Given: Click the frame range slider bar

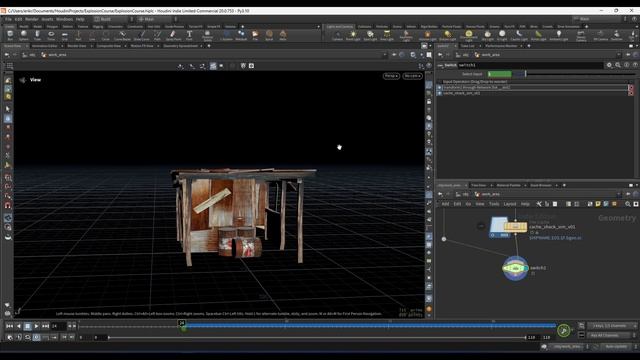Looking at the screenshot, I should [317, 338].
